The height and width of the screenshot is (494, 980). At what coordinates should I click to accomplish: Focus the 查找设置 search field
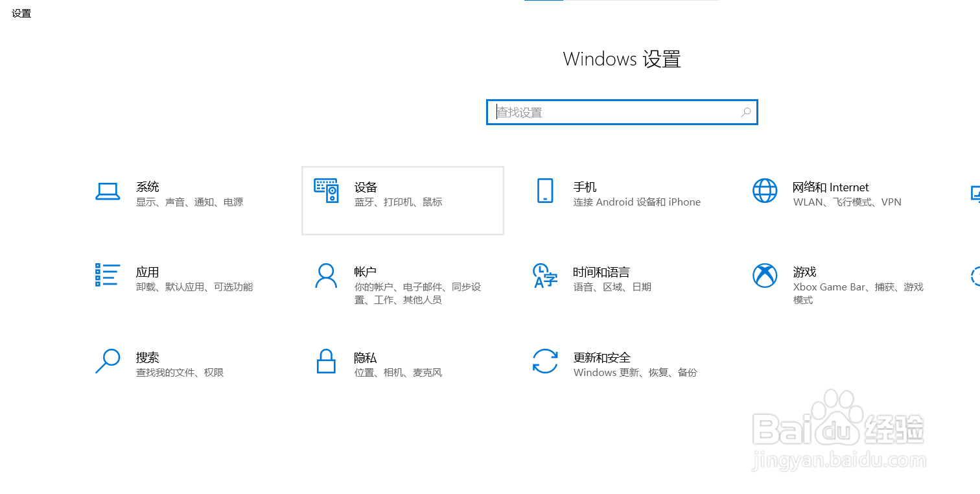point(622,112)
